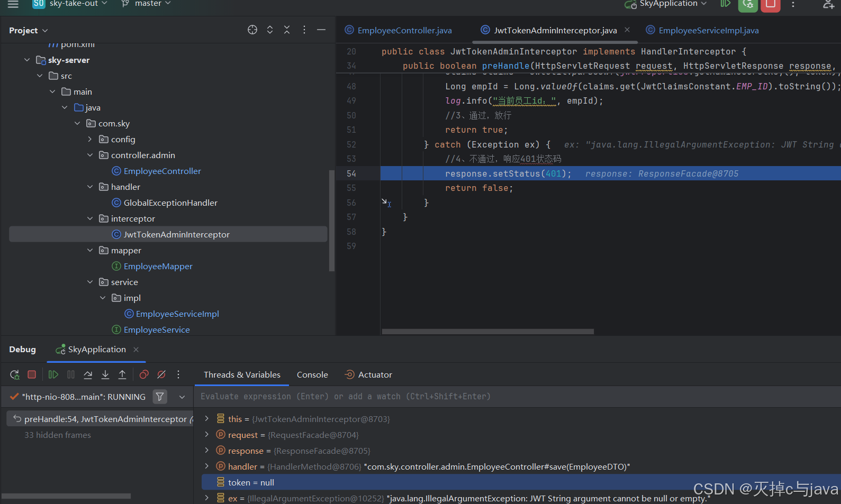The image size is (841, 504).
Task: Click the 33 hidden frames entry
Action: tap(58, 435)
